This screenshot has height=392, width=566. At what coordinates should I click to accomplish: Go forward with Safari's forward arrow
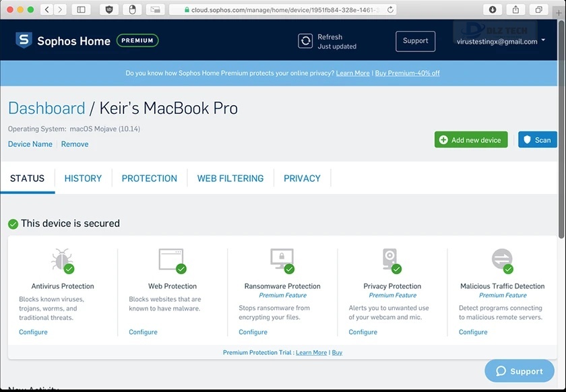point(60,9)
